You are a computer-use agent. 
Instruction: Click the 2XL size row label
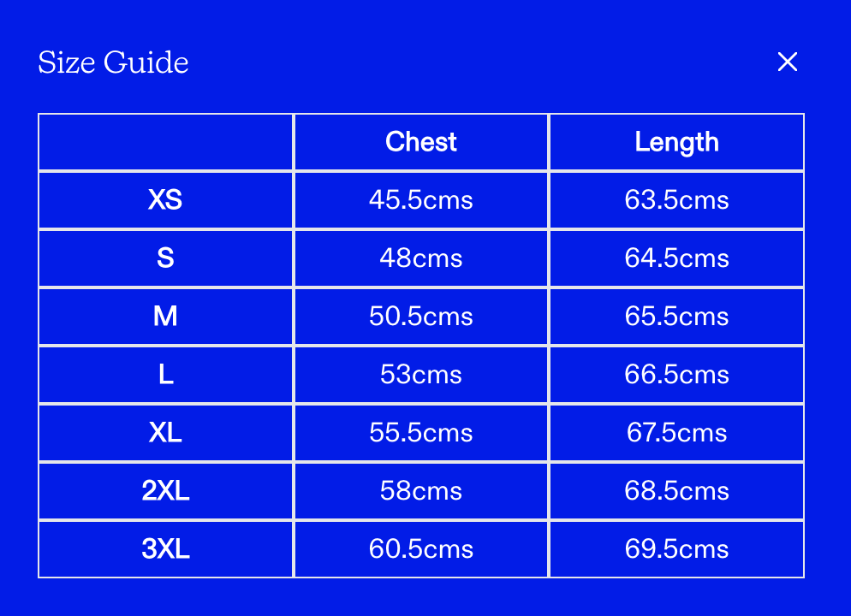pos(165,491)
